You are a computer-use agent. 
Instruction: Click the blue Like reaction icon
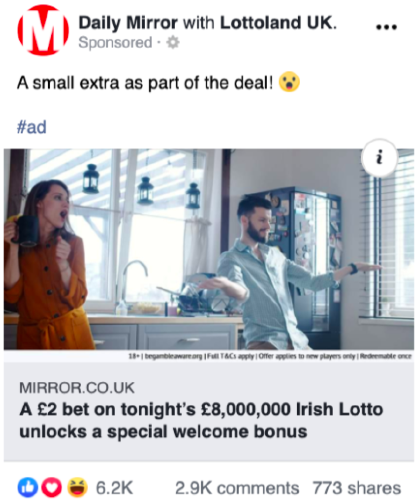coord(28,487)
